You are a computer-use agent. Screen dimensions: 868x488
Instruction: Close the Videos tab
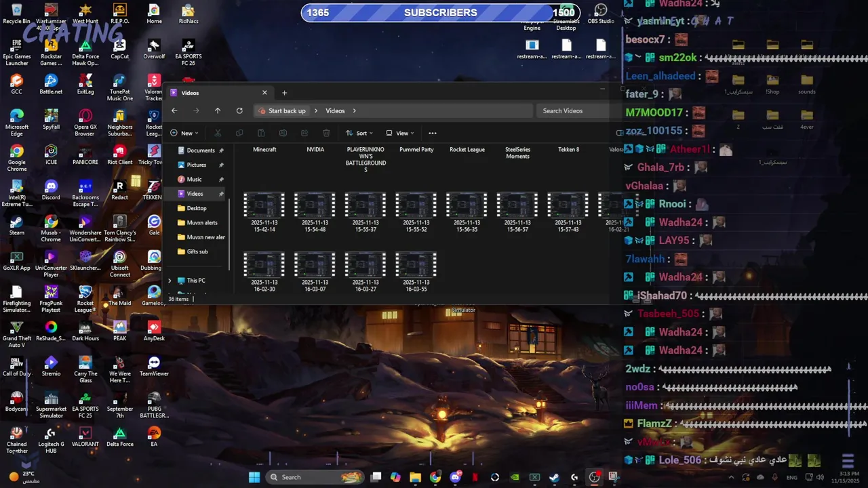pyautogui.click(x=264, y=93)
